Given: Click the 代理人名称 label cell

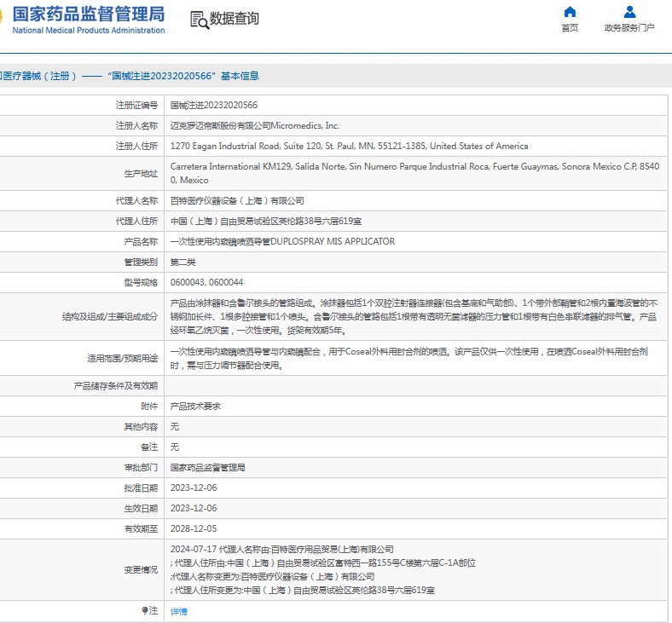Looking at the screenshot, I should pos(136,201).
